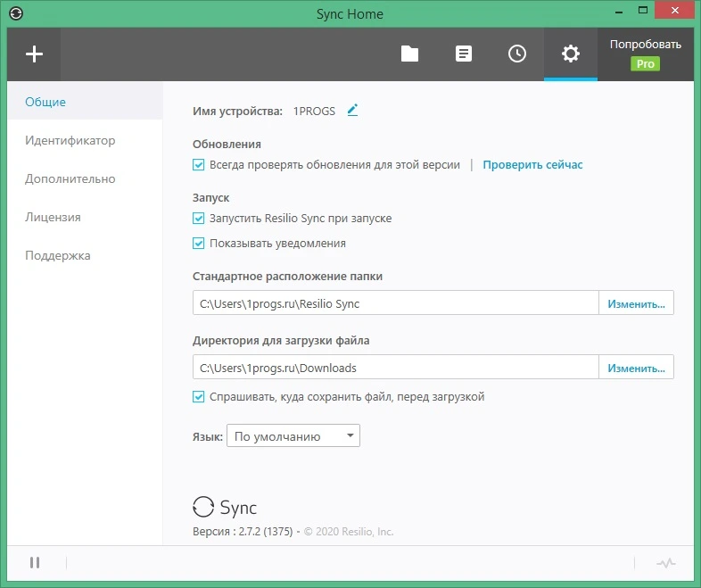
Task: Expand the language dropdown
Action: 293,435
